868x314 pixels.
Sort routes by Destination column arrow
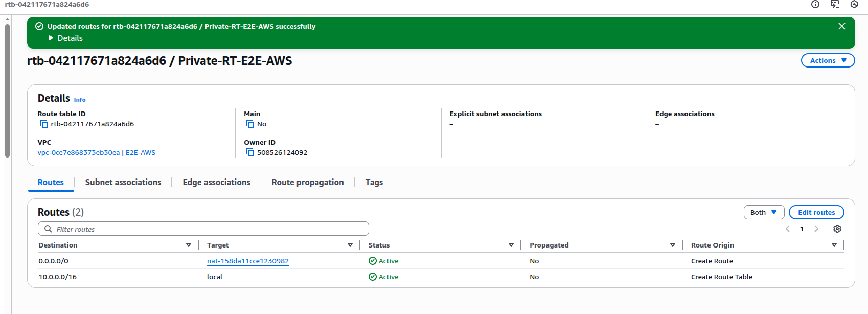point(189,245)
